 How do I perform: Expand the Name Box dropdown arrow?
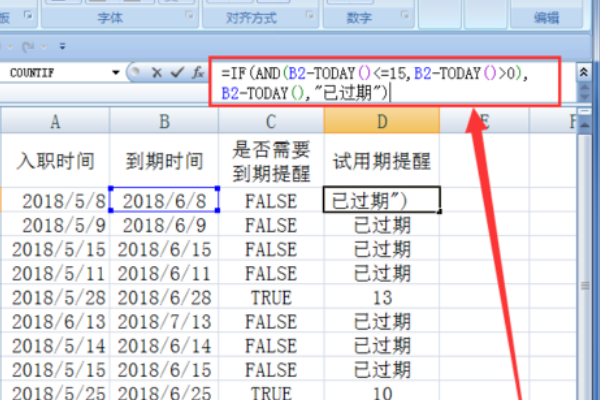click(116, 72)
